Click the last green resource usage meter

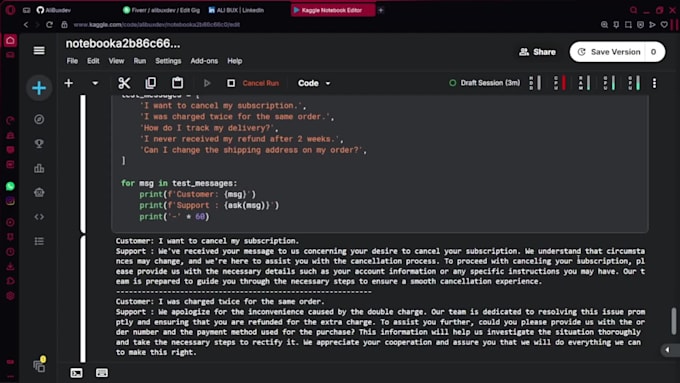pyautogui.click(x=634, y=83)
